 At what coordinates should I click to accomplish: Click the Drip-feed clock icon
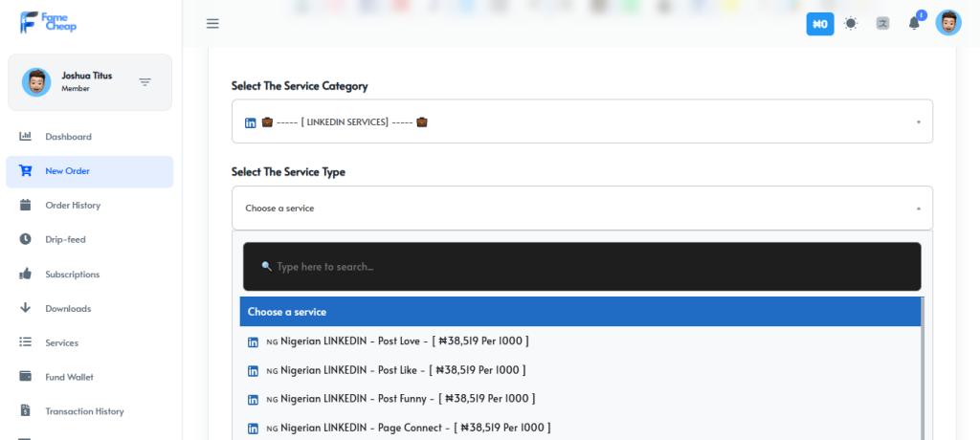(25, 239)
